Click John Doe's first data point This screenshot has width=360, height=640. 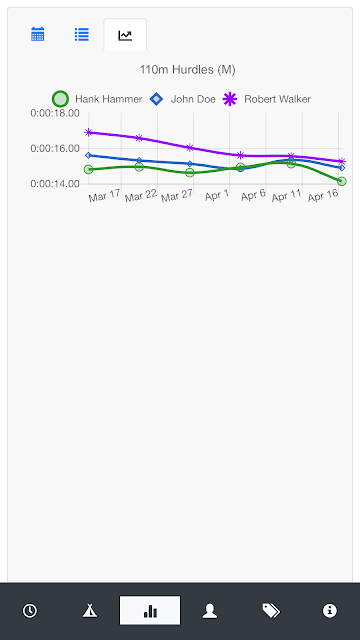click(88, 155)
